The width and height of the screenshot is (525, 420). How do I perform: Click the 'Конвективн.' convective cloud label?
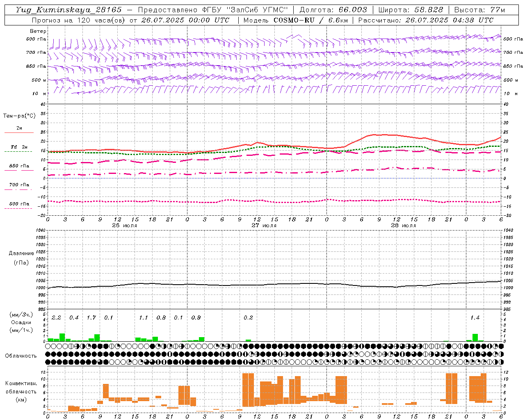(21, 383)
